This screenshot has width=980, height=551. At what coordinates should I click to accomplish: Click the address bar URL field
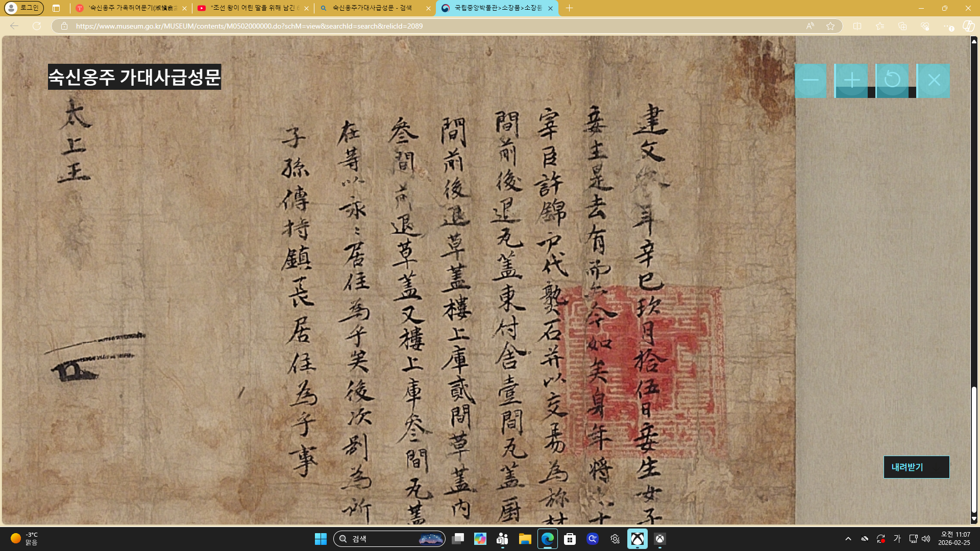408,26
